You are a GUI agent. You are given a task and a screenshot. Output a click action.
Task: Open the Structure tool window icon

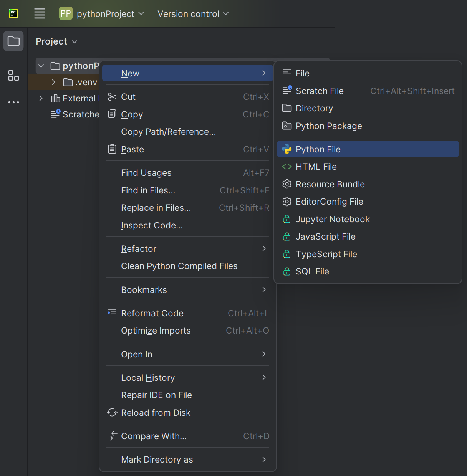pos(13,76)
